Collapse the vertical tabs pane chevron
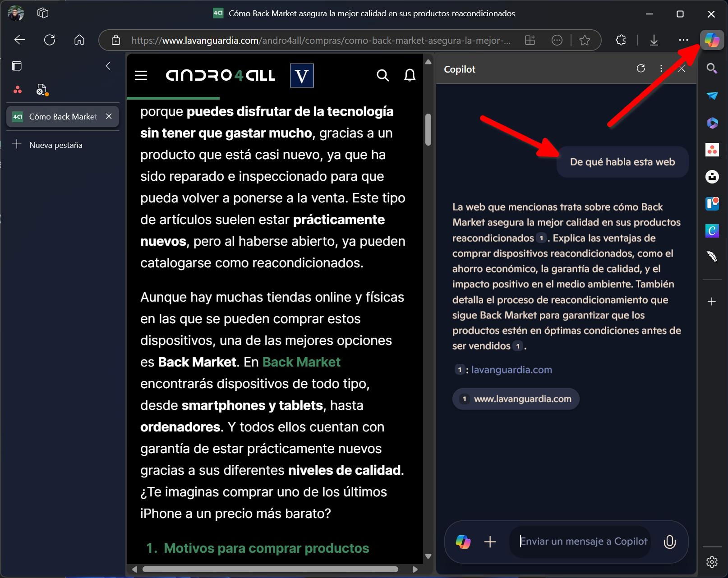This screenshot has height=578, width=728. [108, 66]
